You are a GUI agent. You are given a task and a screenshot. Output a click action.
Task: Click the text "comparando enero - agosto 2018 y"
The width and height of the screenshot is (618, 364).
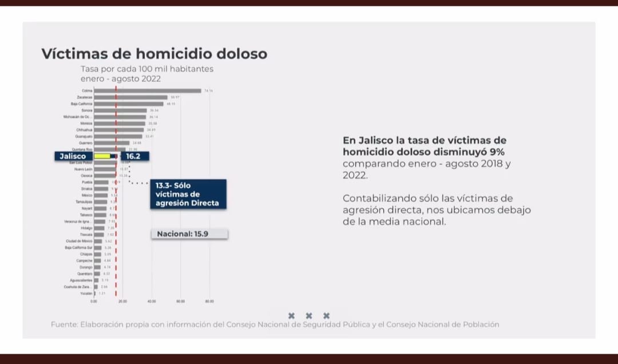[x=427, y=164]
